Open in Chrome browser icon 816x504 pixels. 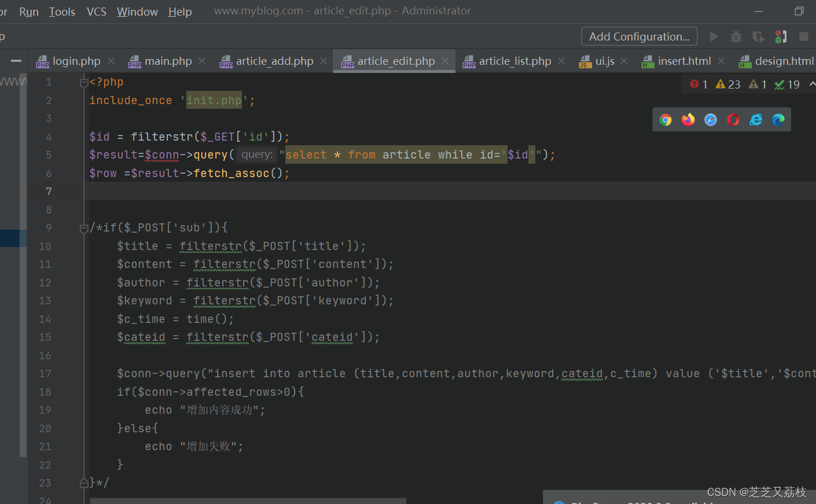[x=666, y=120]
